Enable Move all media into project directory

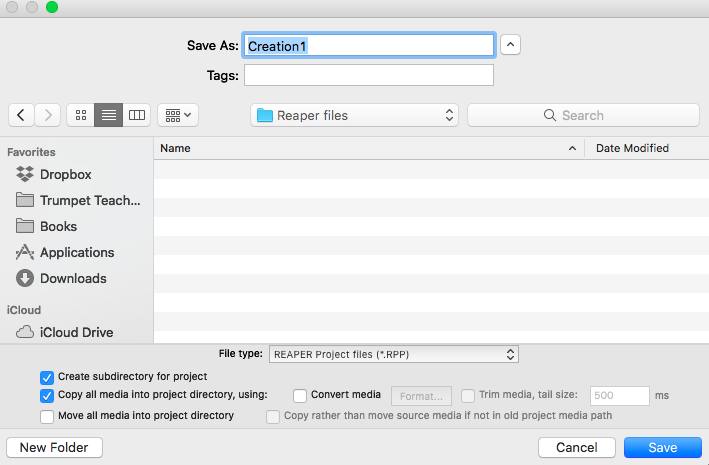pyautogui.click(x=47, y=416)
